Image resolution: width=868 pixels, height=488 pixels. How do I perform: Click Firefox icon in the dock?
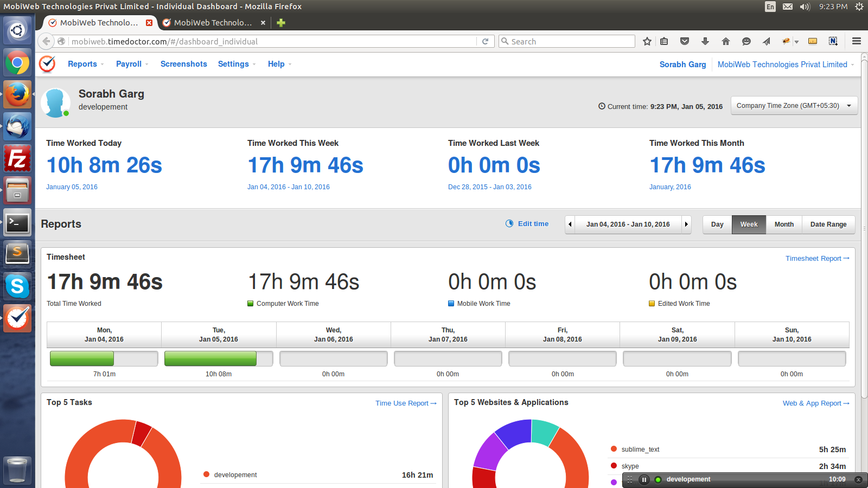(x=17, y=95)
